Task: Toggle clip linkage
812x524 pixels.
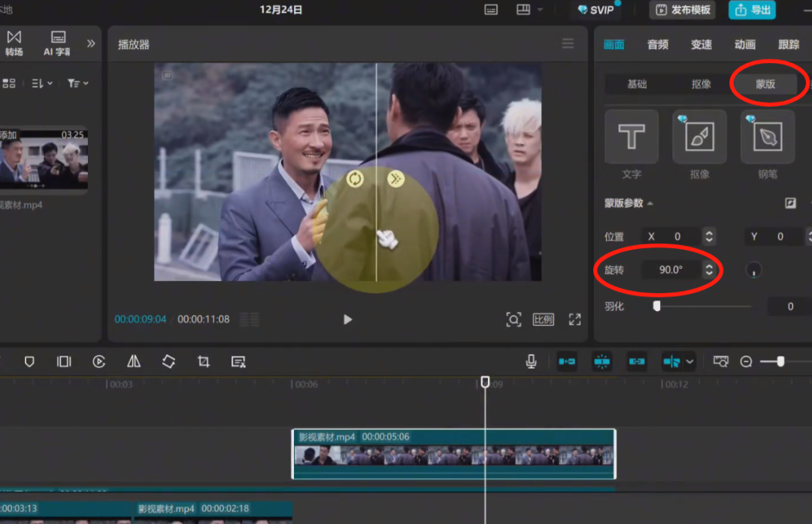Action: pyautogui.click(x=637, y=362)
